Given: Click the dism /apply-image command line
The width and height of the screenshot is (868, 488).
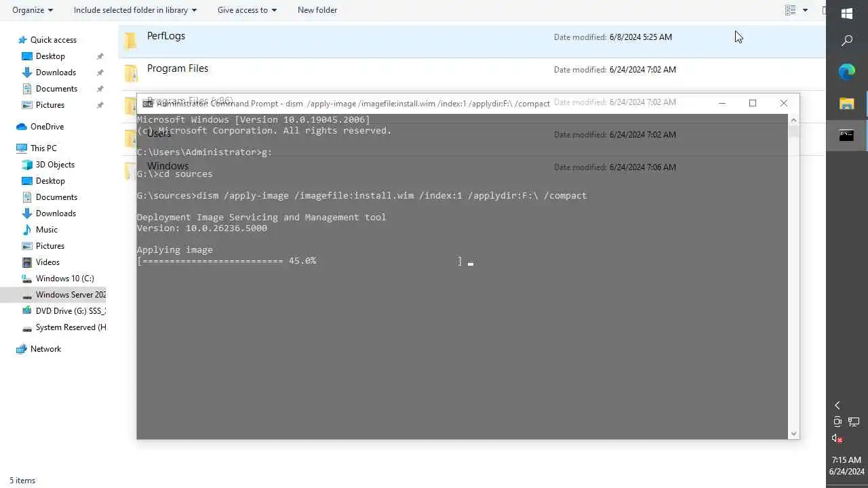Looking at the screenshot, I should (x=391, y=196).
